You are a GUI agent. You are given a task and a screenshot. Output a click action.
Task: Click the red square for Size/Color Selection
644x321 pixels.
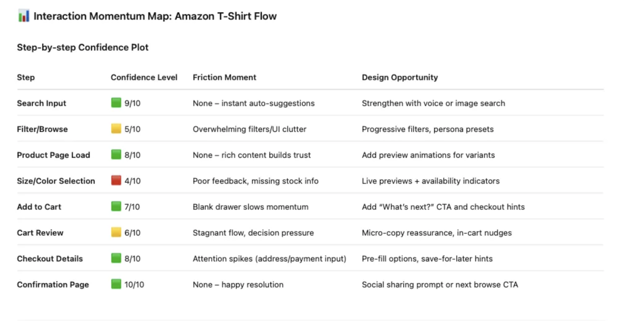(x=116, y=180)
